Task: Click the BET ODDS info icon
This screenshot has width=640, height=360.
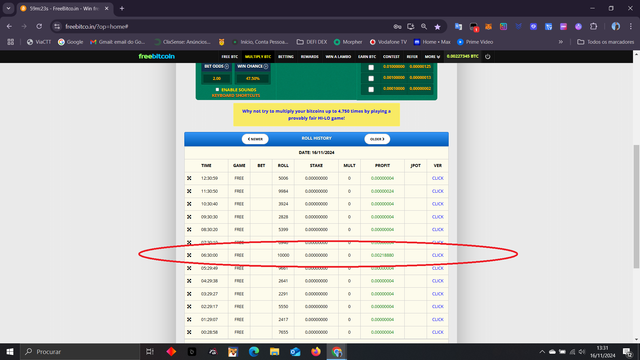Action: click(x=227, y=67)
